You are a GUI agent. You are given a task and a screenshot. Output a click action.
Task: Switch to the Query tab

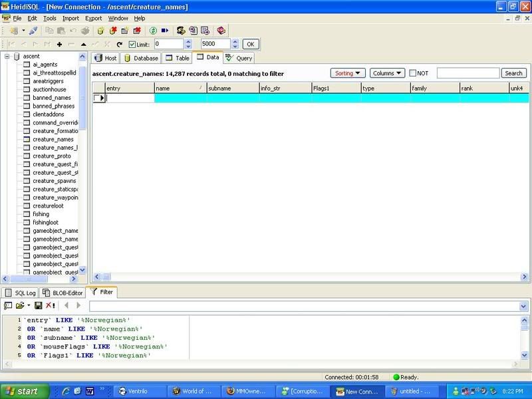(239, 58)
